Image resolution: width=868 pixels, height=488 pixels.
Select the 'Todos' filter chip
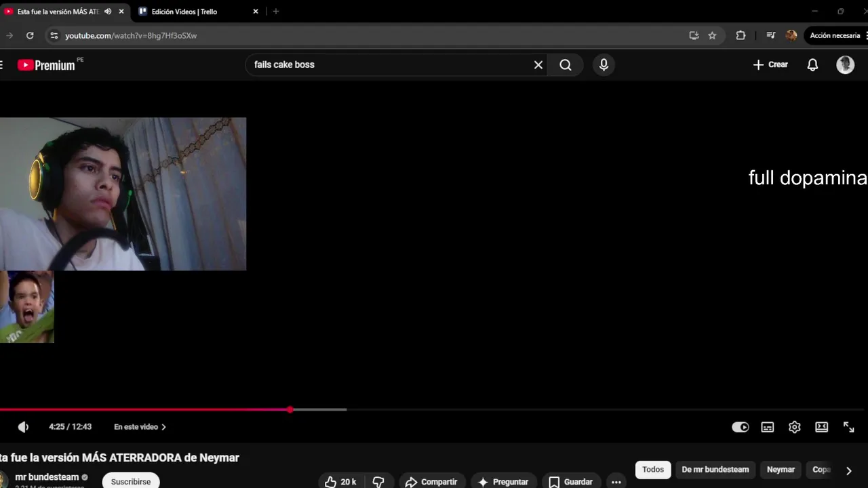pyautogui.click(x=653, y=470)
